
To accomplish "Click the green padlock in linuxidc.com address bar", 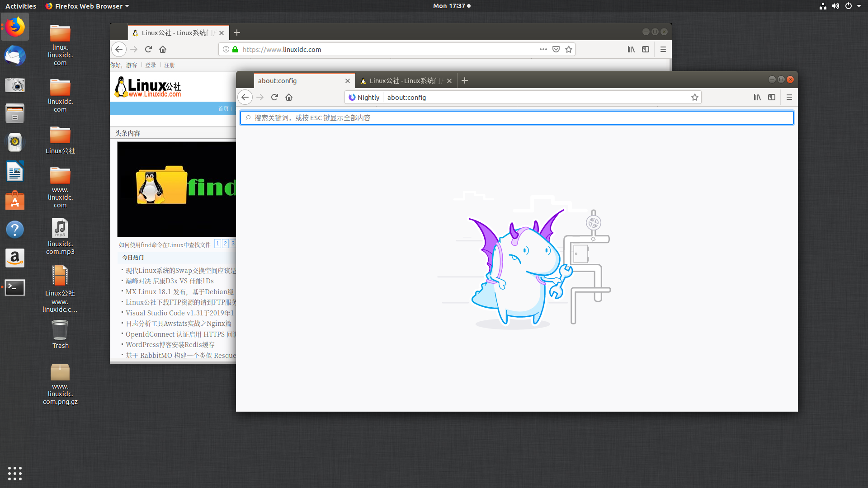I will coord(235,49).
